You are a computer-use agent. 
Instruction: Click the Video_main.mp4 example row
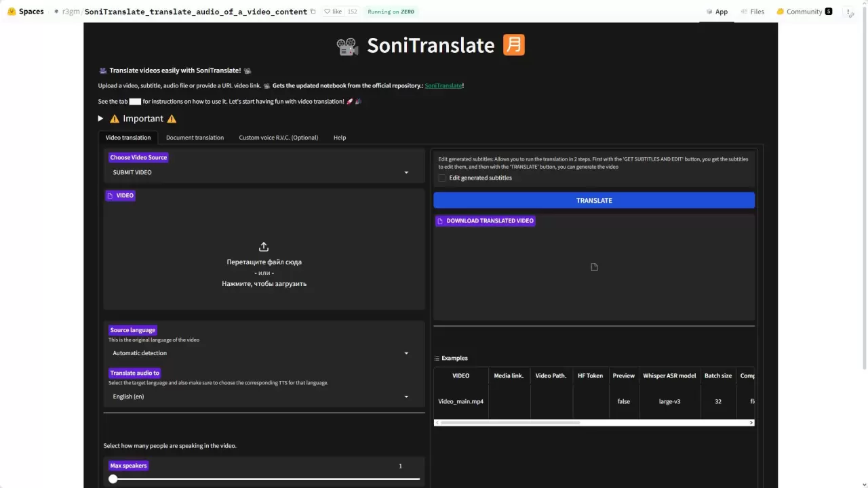460,401
